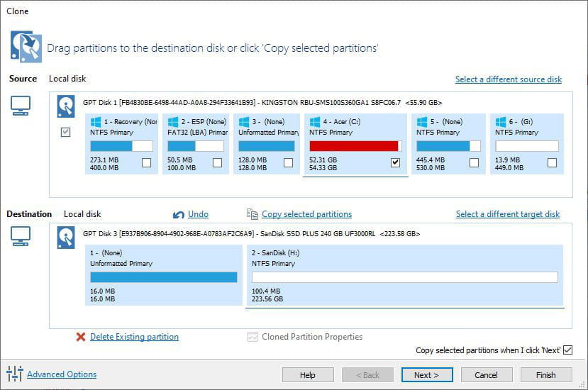Click the GPT Disk 3 drive icon
The width and height of the screenshot is (588, 390).
[66, 238]
